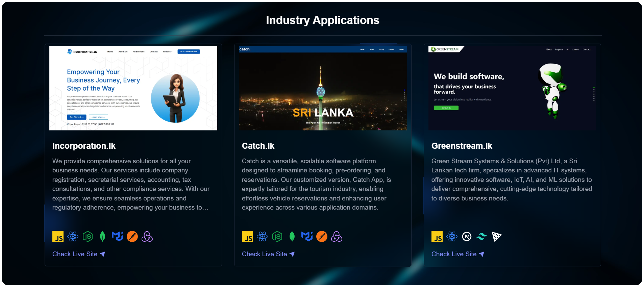Open Check Live Site link for Catch.lk
644x287 pixels.
click(268, 254)
